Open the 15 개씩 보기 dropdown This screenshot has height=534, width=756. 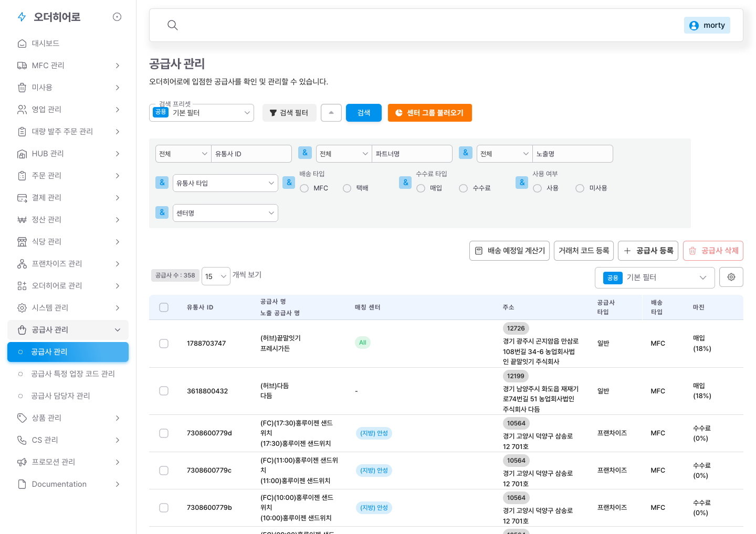pyautogui.click(x=216, y=276)
